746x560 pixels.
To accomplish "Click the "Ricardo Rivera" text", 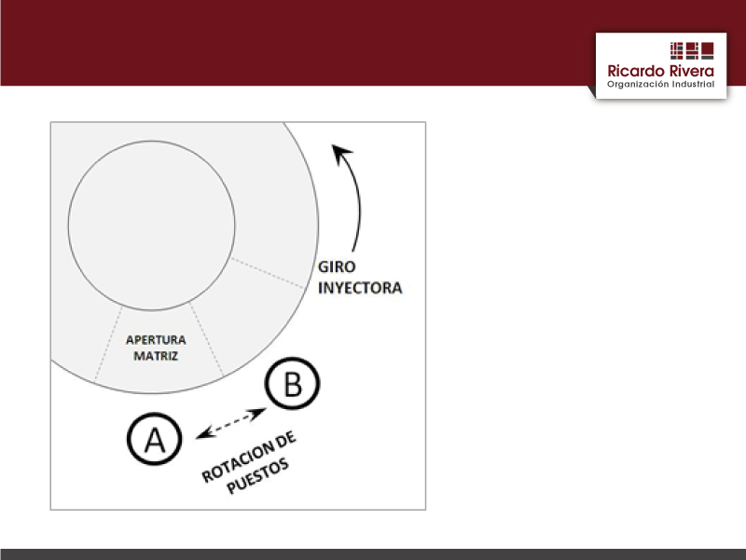I will [x=661, y=72].
